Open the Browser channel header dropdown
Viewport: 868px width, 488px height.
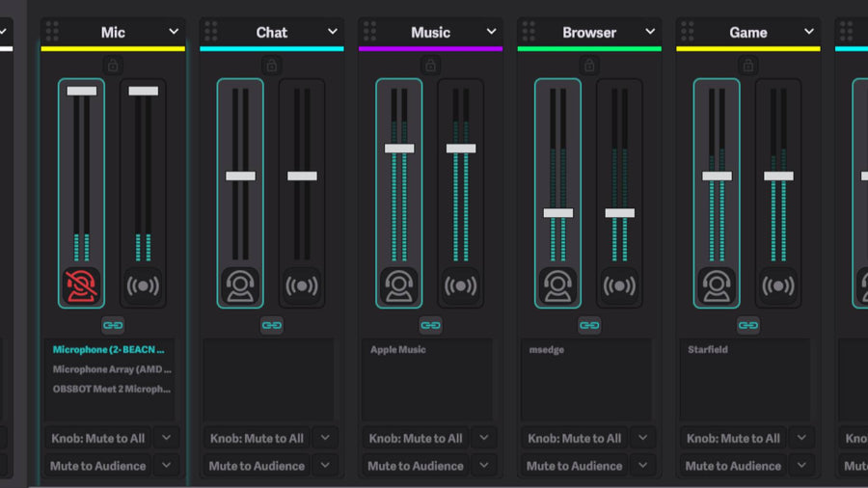pyautogui.click(x=650, y=32)
